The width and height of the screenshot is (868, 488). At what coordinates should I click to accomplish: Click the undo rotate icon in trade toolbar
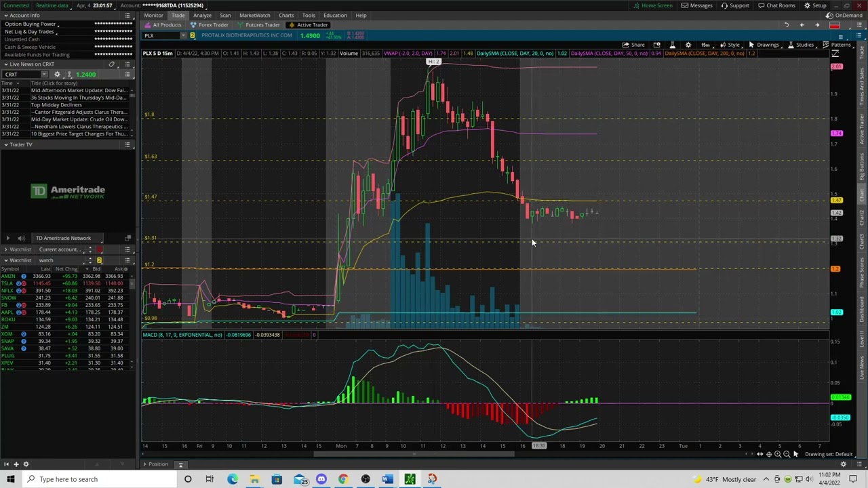(x=786, y=25)
